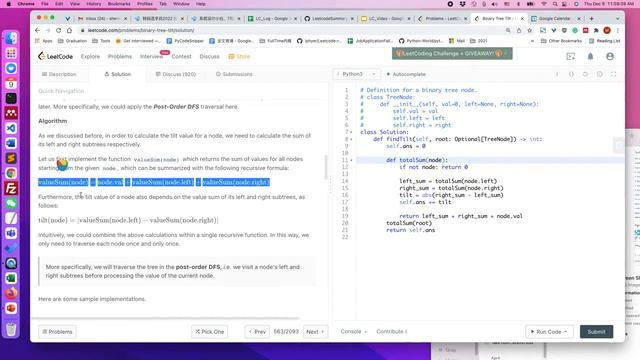Open macOS Spotlight search icon
Viewport: 640px width, 360px height.
click(555, 4)
